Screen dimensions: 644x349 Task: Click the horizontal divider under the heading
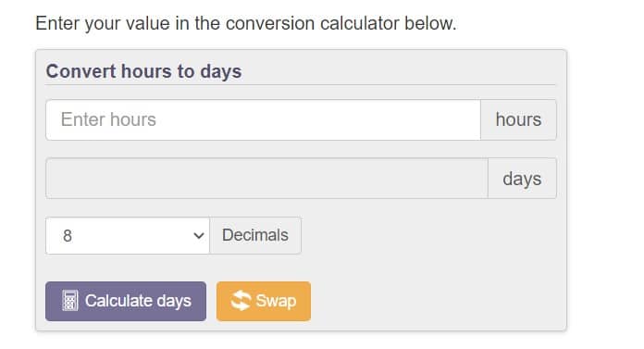[301, 85]
